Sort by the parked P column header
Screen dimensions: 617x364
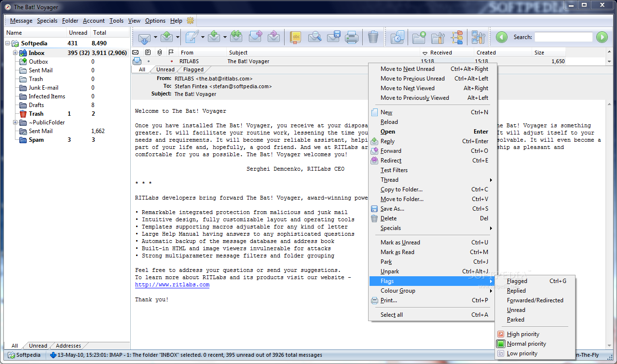click(x=148, y=53)
